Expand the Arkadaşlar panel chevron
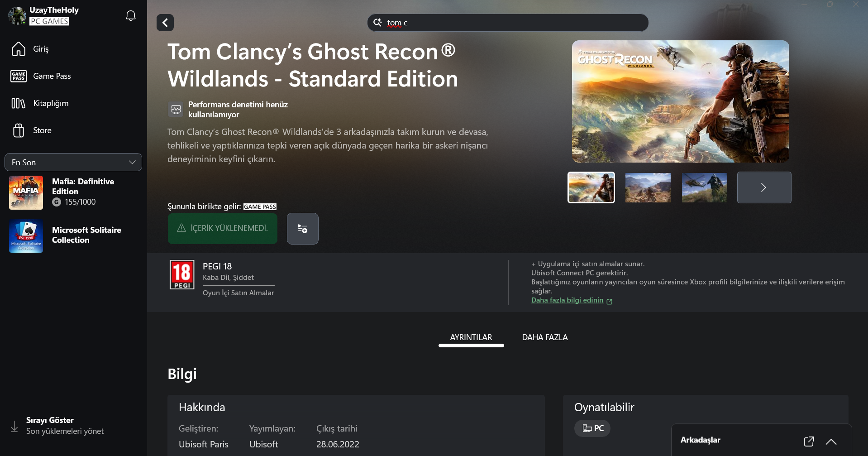 click(x=831, y=442)
